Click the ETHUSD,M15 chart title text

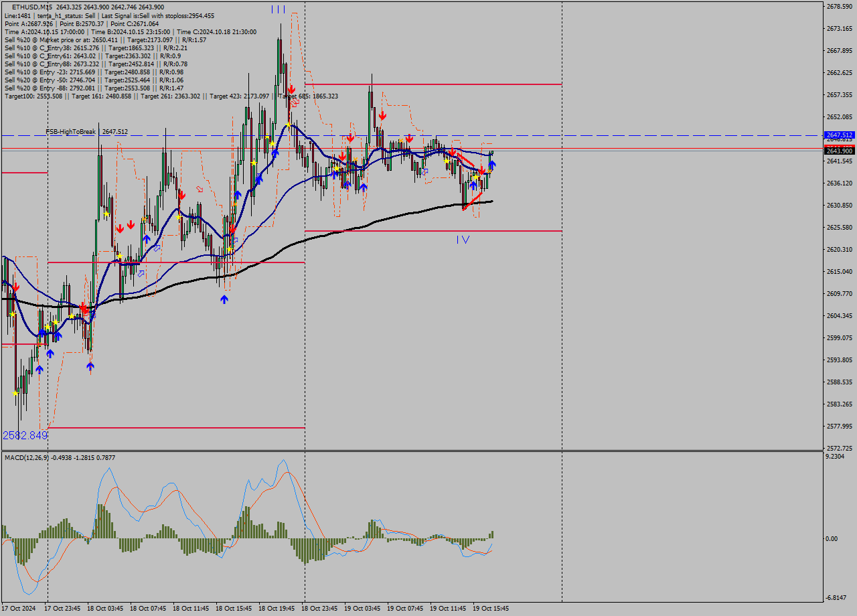[31, 7]
